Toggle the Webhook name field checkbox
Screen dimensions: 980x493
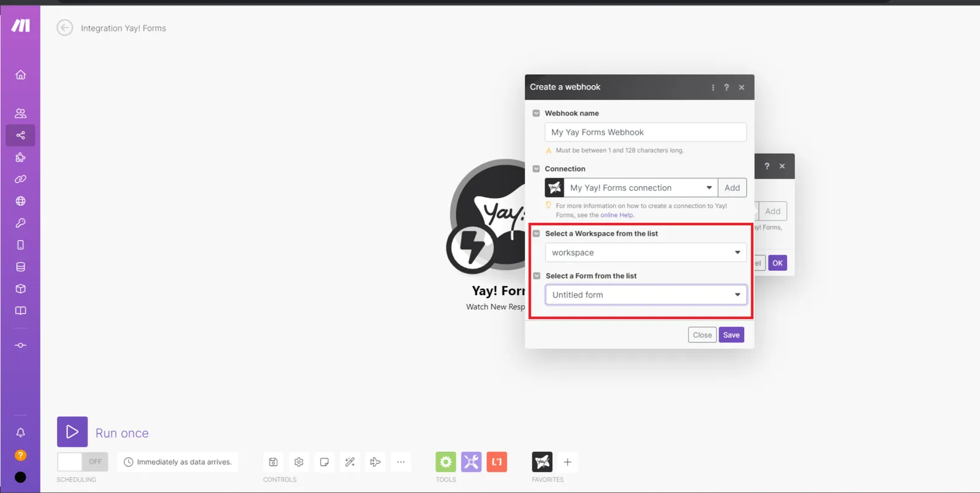pos(537,113)
